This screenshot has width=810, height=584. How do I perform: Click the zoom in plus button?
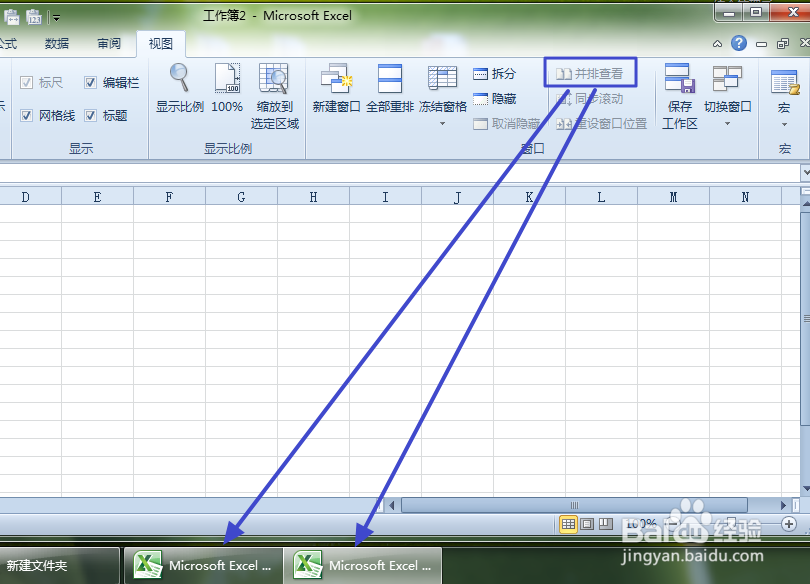tap(789, 524)
